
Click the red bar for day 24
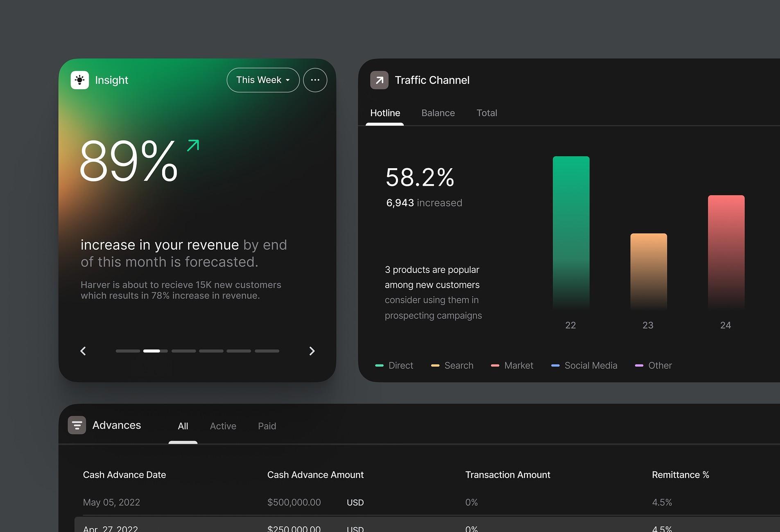[x=726, y=252]
